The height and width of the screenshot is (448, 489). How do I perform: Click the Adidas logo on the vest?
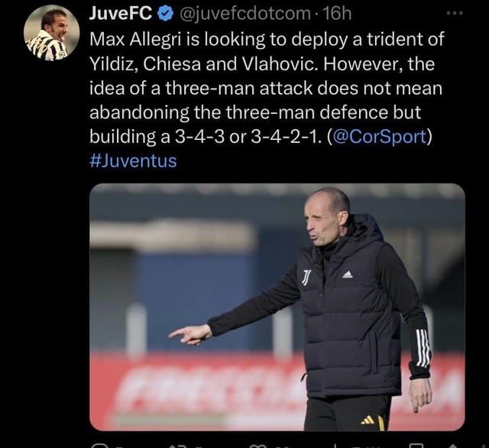(348, 274)
